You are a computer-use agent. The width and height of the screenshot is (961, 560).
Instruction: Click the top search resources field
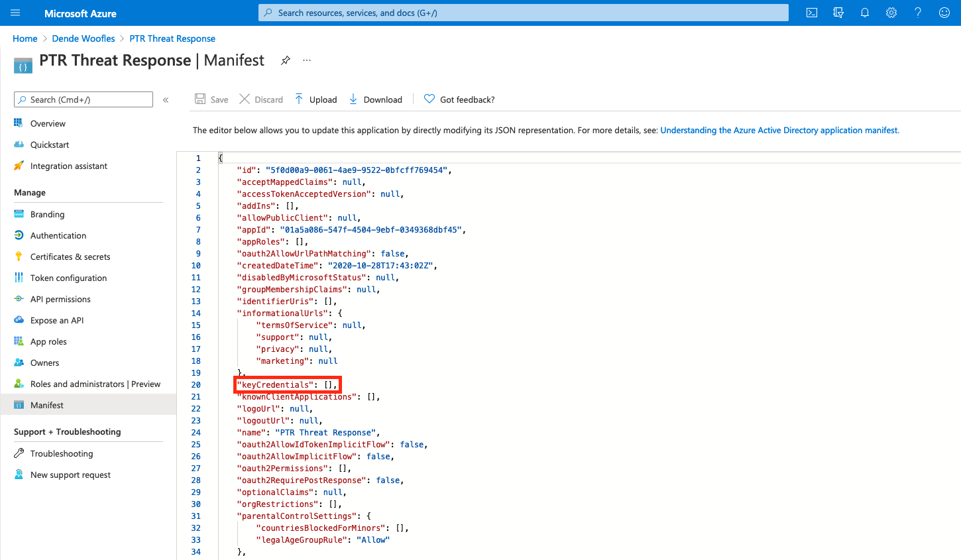tap(524, 13)
